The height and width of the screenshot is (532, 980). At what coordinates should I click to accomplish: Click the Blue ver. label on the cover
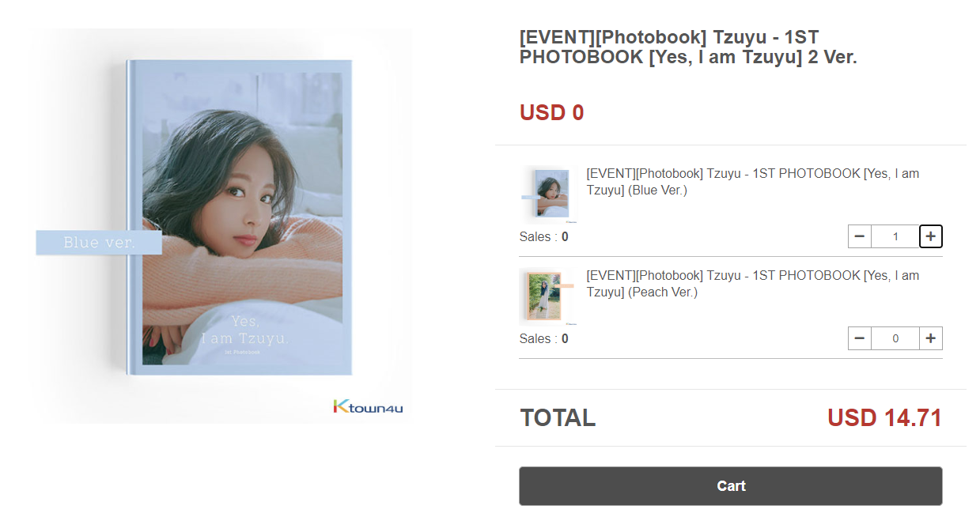coord(99,243)
